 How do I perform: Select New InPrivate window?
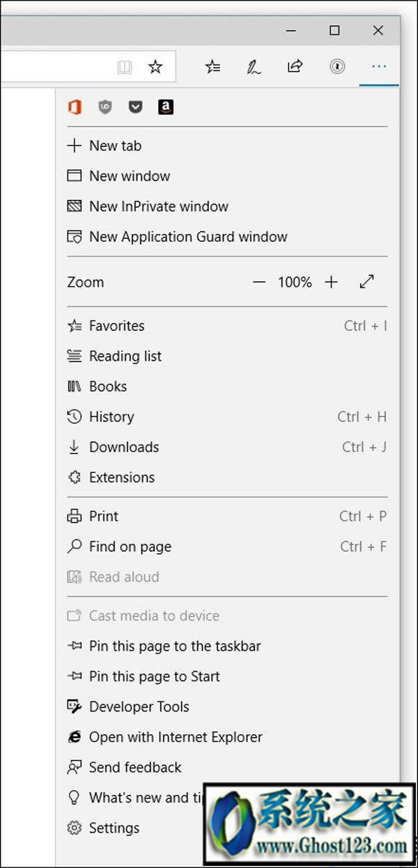[x=158, y=206]
